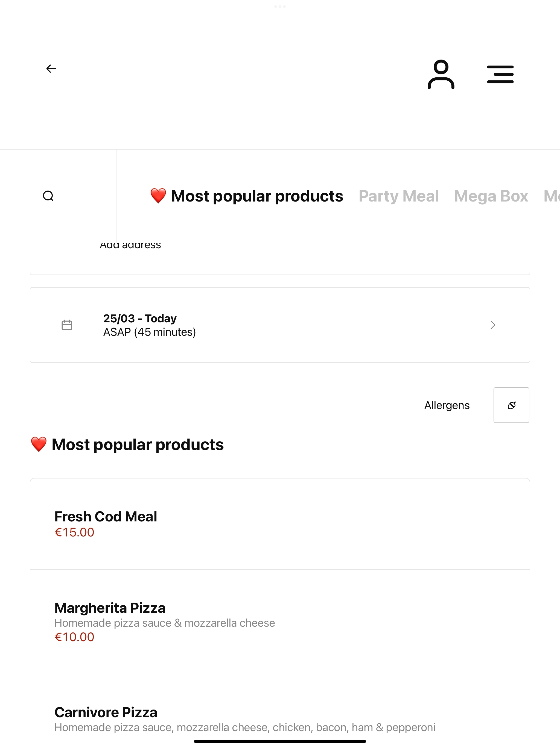Screen dimensions: 560x747
Task: Click the Allergens label
Action: click(x=447, y=405)
